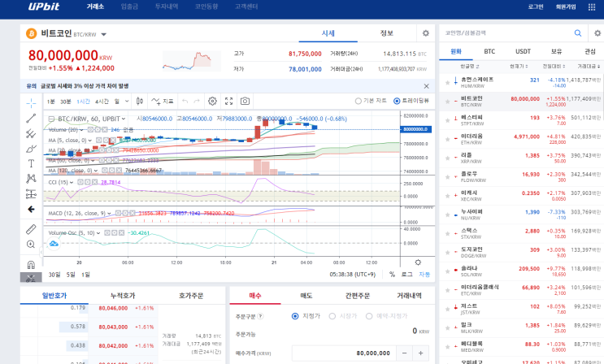Switch to the 정보 tab
This screenshot has height=364, width=604.
(387, 33)
